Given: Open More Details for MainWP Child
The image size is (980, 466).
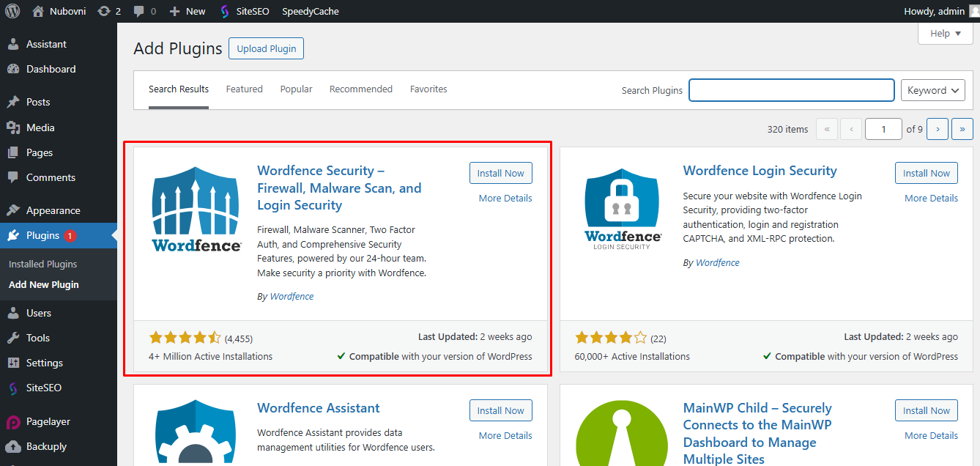Looking at the screenshot, I should tap(931, 435).
